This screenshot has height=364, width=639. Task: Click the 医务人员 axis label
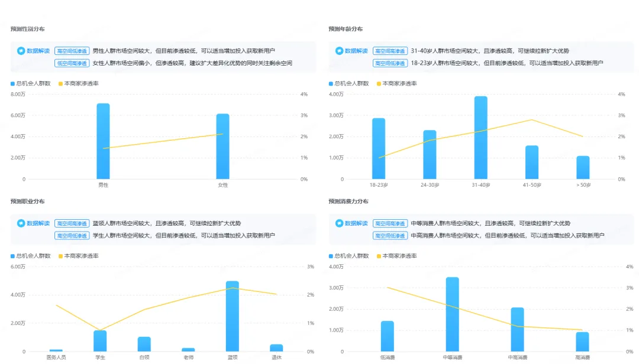point(56,357)
